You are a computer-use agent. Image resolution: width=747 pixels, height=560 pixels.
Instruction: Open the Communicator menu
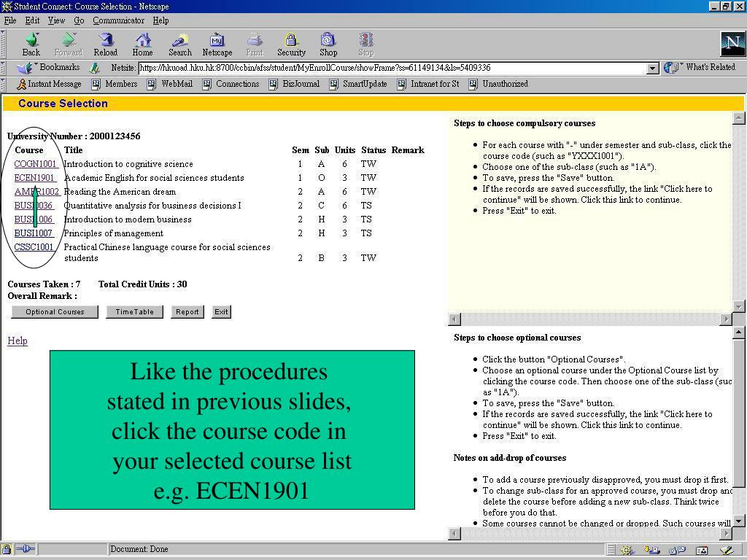[119, 20]
